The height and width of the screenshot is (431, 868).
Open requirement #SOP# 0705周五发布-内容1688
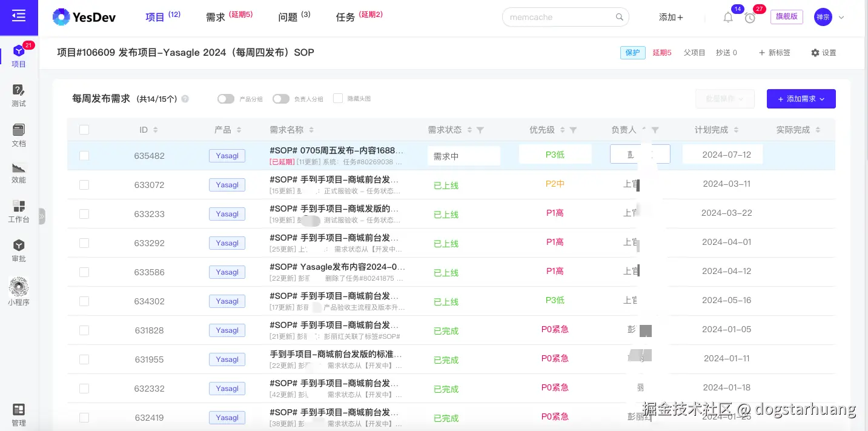(x=336, y=150)
